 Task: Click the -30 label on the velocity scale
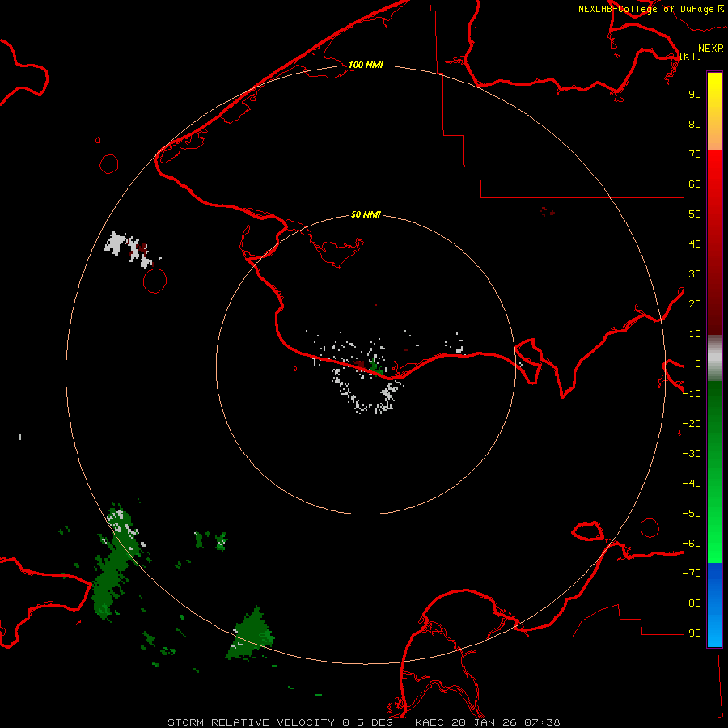pos(692,454)
